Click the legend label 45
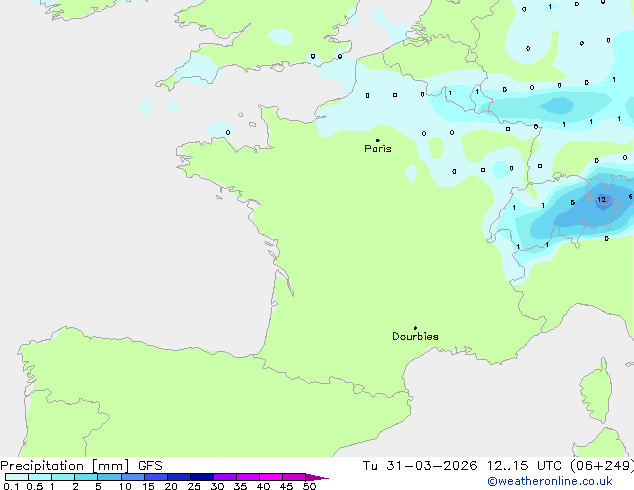Image resolution: width=634 pixels, height=490 pixels. [x=286, y=486]
